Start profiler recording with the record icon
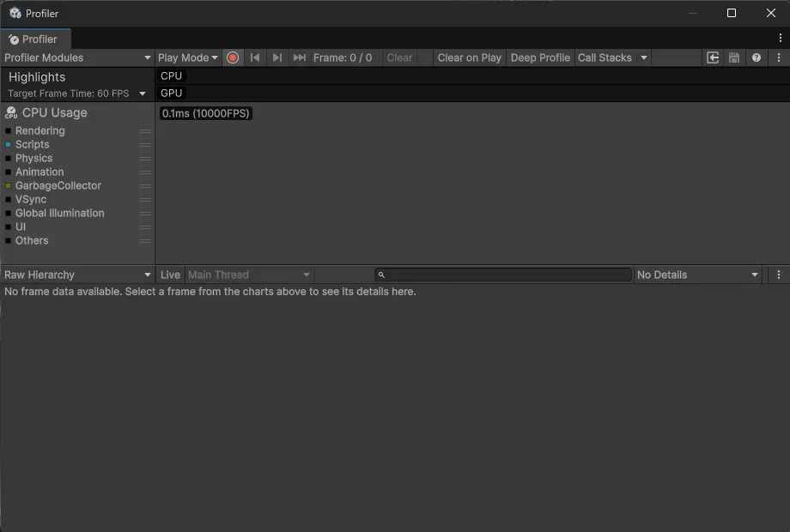 [x=233, y=57]
